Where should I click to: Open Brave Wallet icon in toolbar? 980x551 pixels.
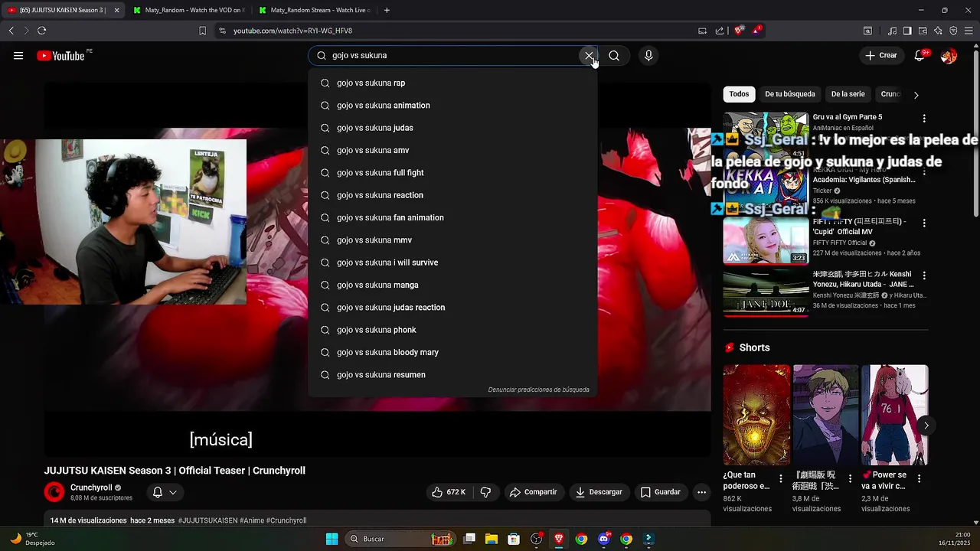pyautogui.click(x=923, y=31)
